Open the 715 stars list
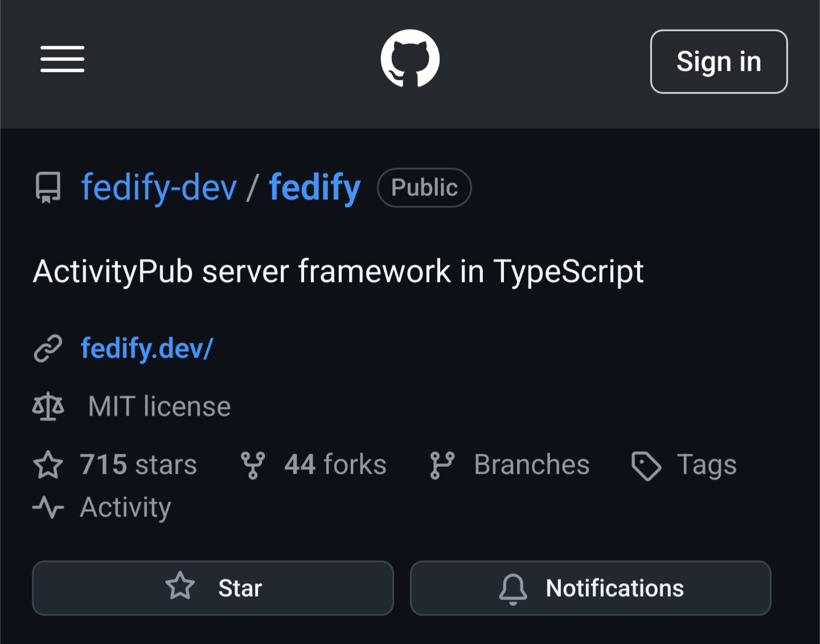This screenshot has width=820, height=644. click(x=138, y=465)
